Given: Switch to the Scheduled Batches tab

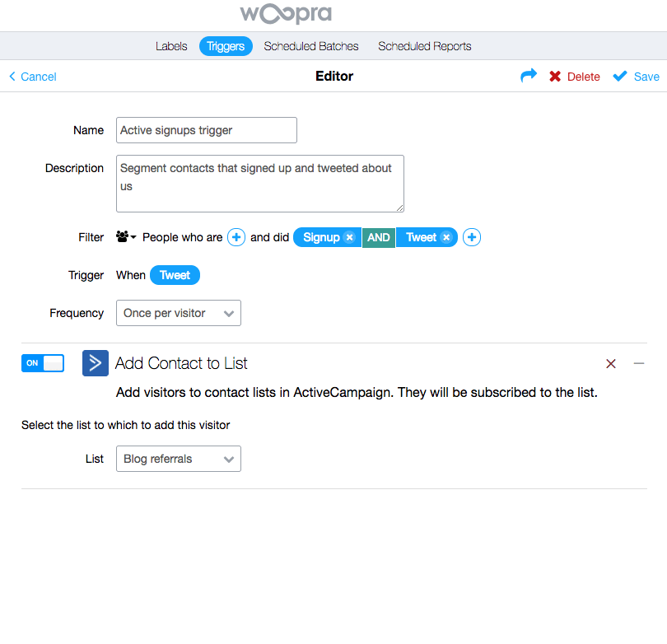Looking at the screenshot, I should tap(310, 46).
